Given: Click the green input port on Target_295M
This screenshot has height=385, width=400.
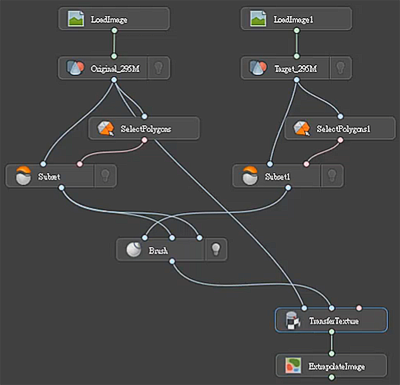Looking at the screenshot, I should pos(296,56).
